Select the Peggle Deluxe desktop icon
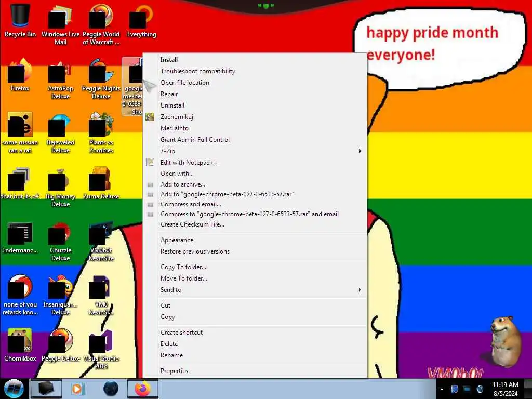Image resolution: width=532 pixels, height=399 pixels. point(60,345)
